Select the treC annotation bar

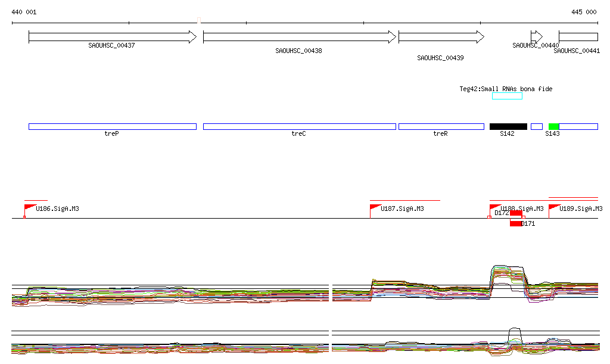point(299,126)
